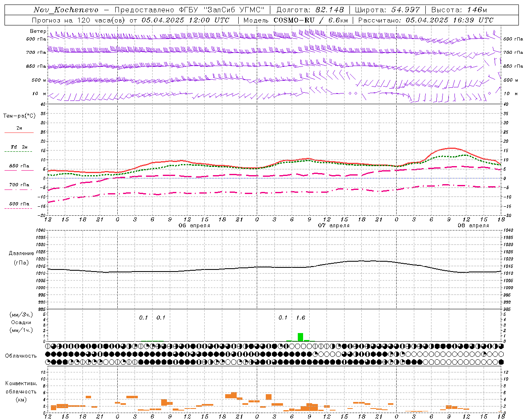
Task: Click the Nov_Kochenevo station title
Action: pyautogui.click(x=66, y=10)
